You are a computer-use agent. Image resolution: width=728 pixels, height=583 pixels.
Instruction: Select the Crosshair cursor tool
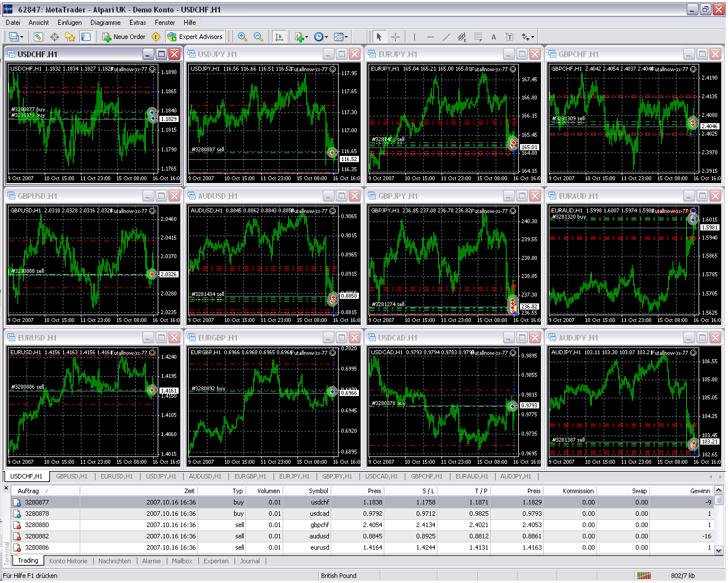[x=395, y=37]
